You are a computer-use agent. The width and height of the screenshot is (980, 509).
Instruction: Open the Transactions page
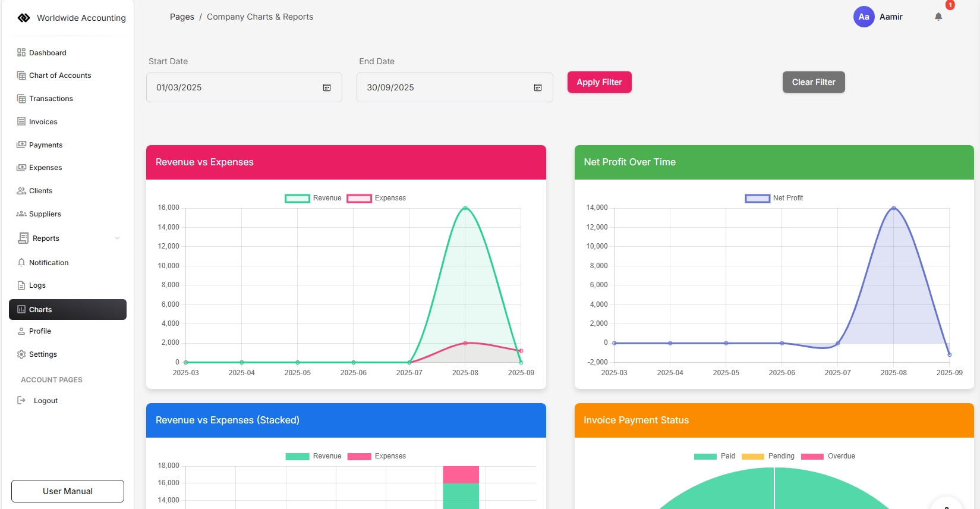click(51, 99)
